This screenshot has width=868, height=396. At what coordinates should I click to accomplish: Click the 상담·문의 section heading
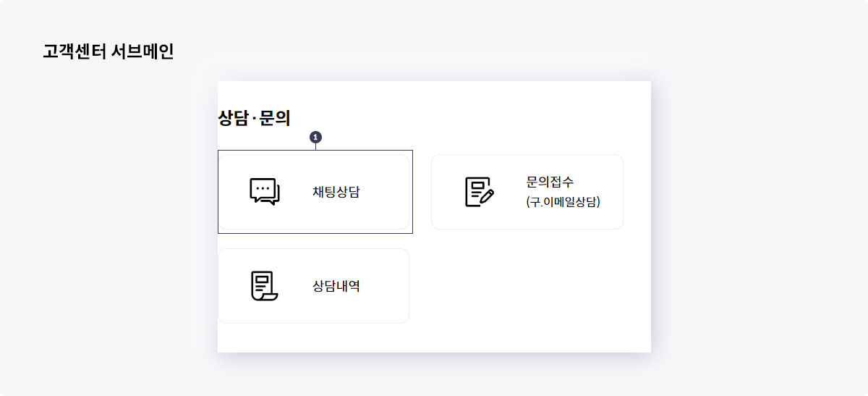(254, 119)
